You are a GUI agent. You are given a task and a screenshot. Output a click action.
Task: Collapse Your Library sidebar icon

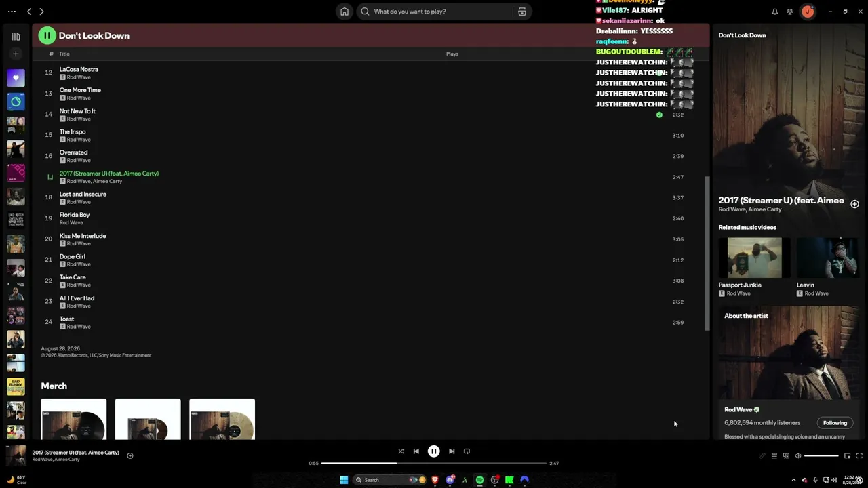(x=16, y=37)
